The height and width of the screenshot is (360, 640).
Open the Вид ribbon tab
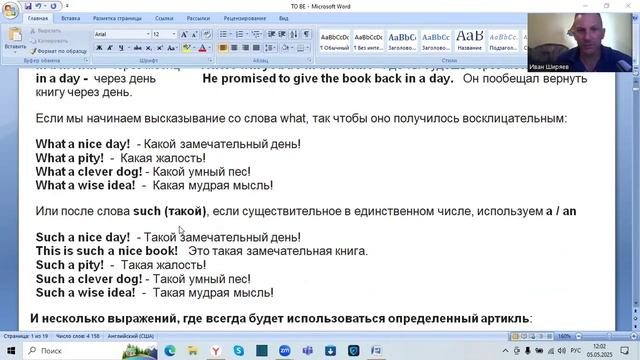coord(284,18)
